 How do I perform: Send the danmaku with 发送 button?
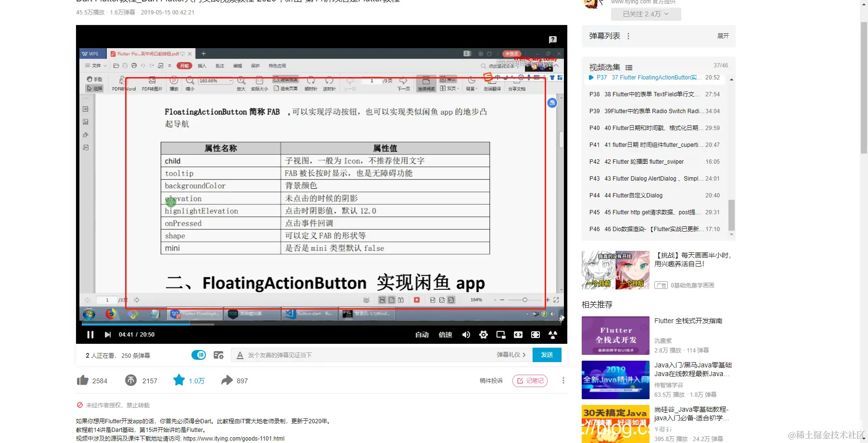point(547,355)
